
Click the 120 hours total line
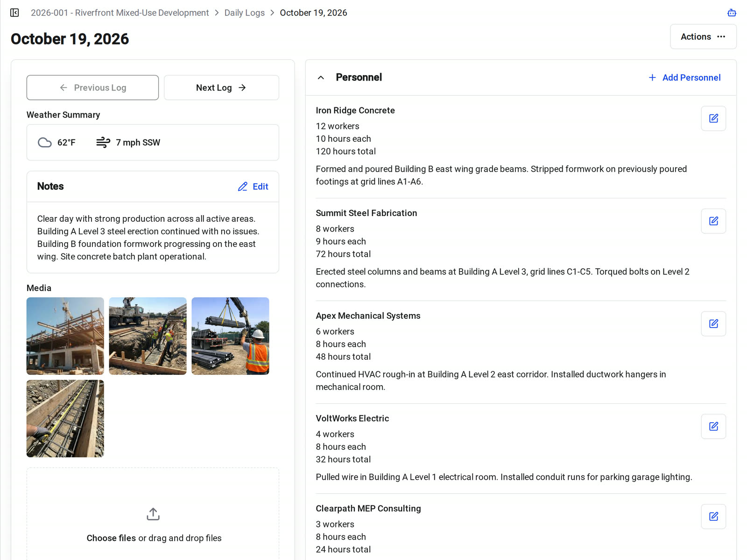pos(346,151)
